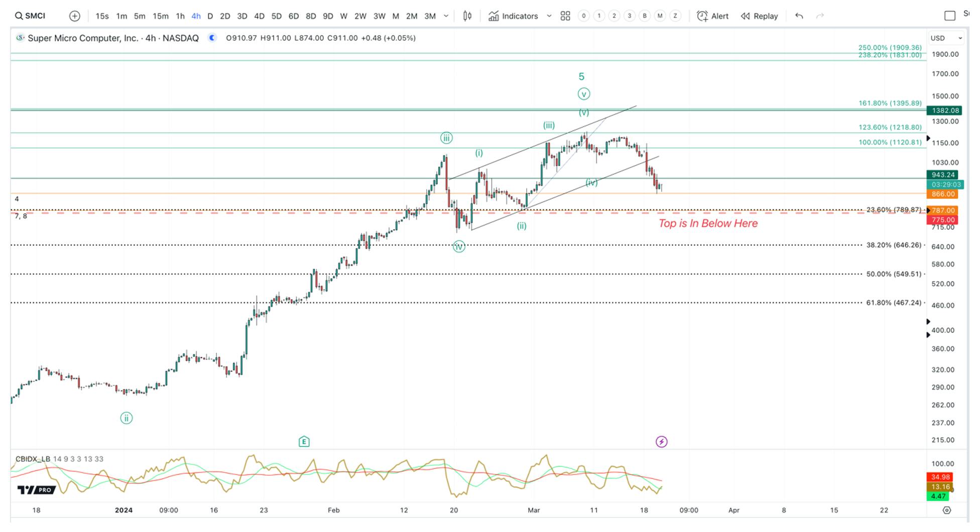Screen dimensions: 980x532
Task: Open the USD currency dropdown
Action: (946, 38)
